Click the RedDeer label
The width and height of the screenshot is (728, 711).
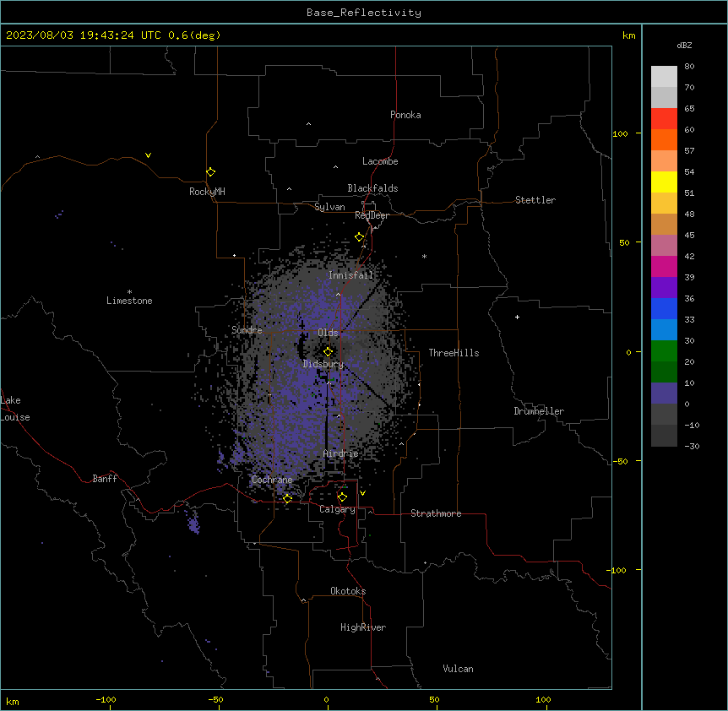point(372,215)
